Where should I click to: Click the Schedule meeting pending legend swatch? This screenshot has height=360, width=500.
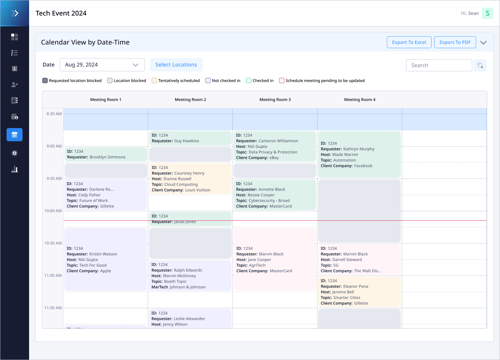282,80
